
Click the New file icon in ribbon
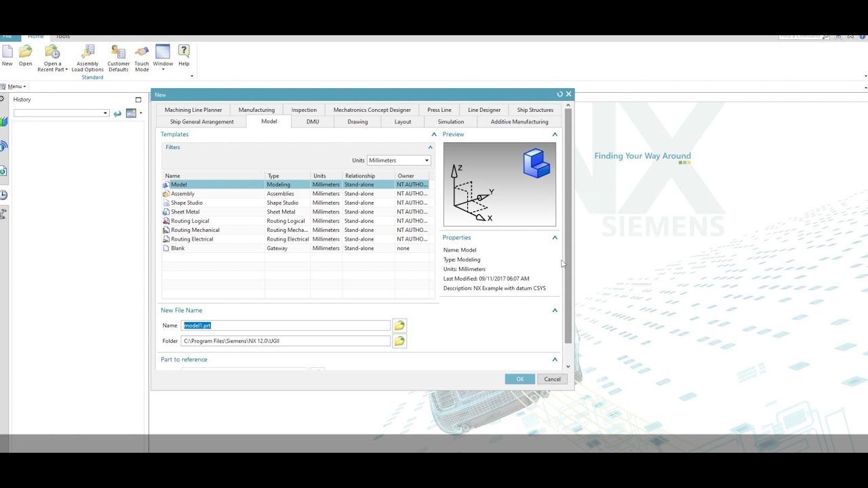[7, 52]
